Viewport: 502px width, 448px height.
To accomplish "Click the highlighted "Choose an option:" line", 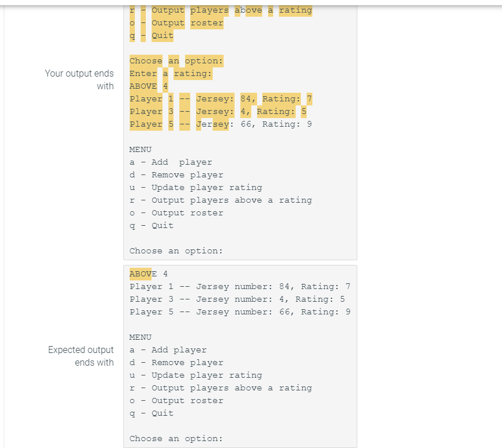I will coord(176,61).
